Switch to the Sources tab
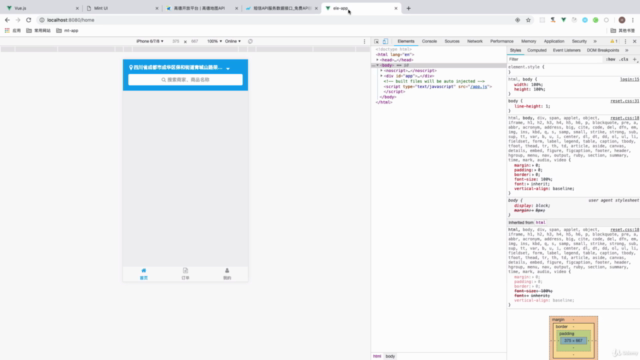Image resolution: width=640 pixels, height=360 pixels. 452,41
